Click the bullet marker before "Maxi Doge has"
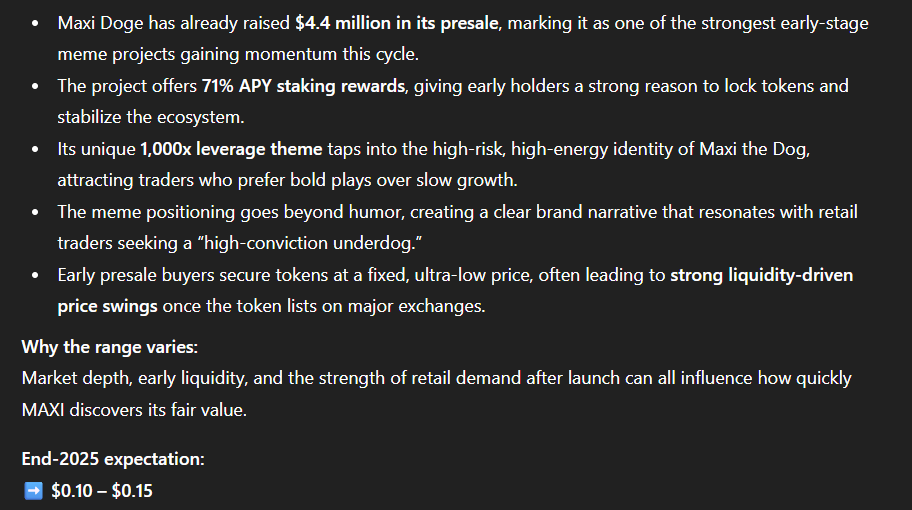Image resolution: width=912 pixels, height=510 pixels. coord(37,23)
